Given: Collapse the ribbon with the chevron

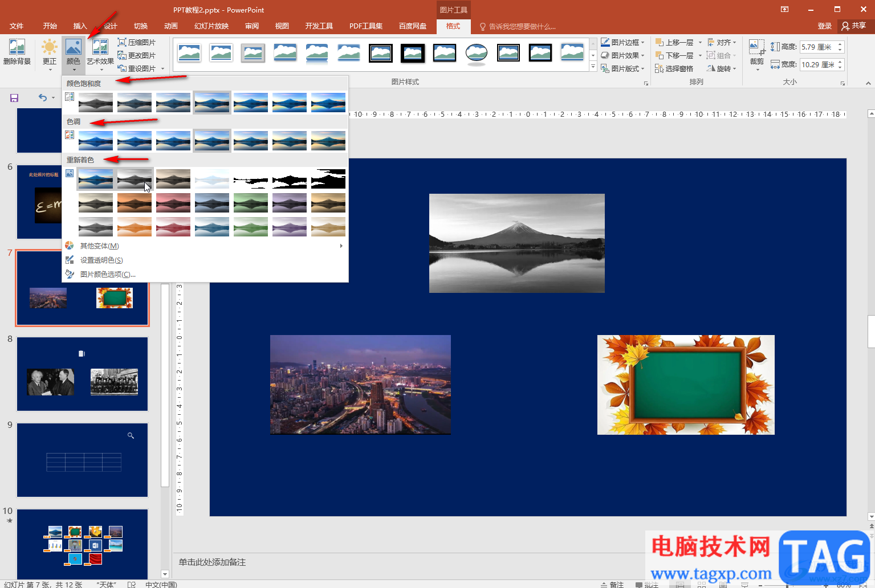Looking at the screenshot, I should click(868, 83).
